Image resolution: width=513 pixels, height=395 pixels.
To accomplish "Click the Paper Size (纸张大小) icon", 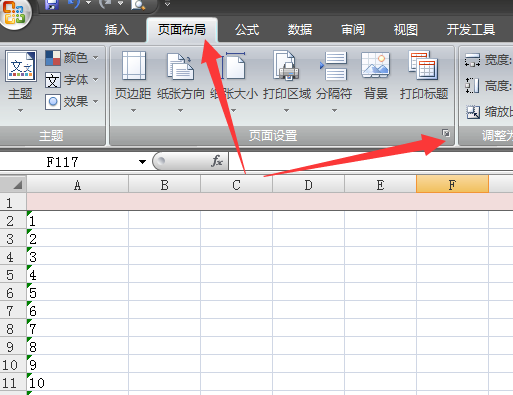I will pyautogui.click(x=233, y=66).
